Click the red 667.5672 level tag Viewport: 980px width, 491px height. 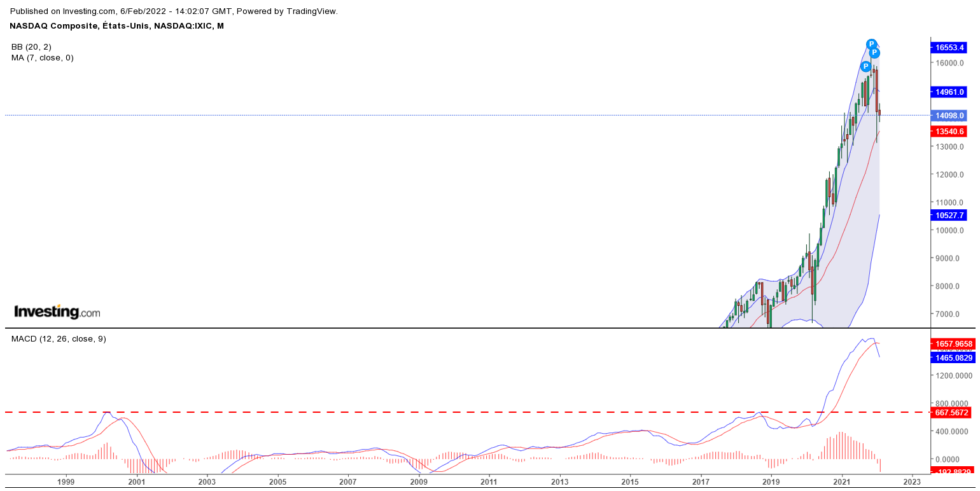tap(950, 412)
